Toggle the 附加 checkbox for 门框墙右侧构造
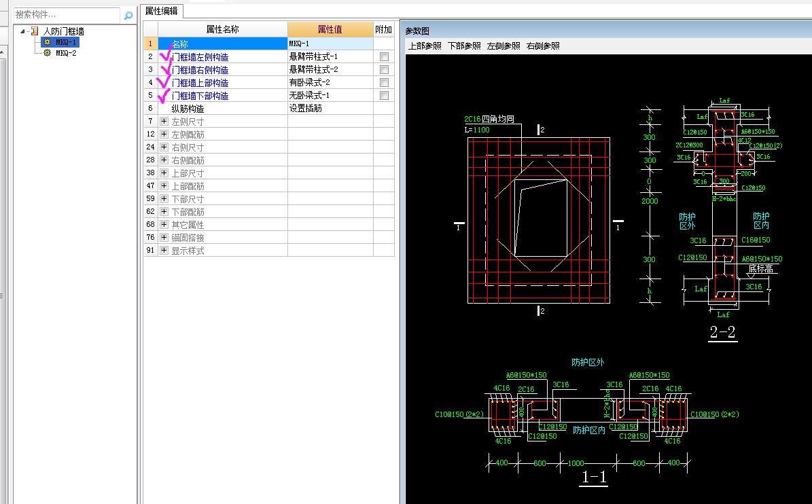 (384, 69)
